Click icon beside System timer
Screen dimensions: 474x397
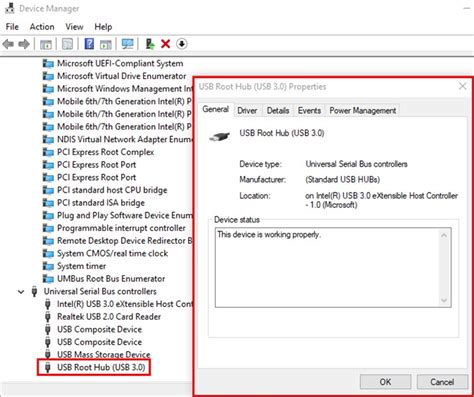(x=48, y=266)
